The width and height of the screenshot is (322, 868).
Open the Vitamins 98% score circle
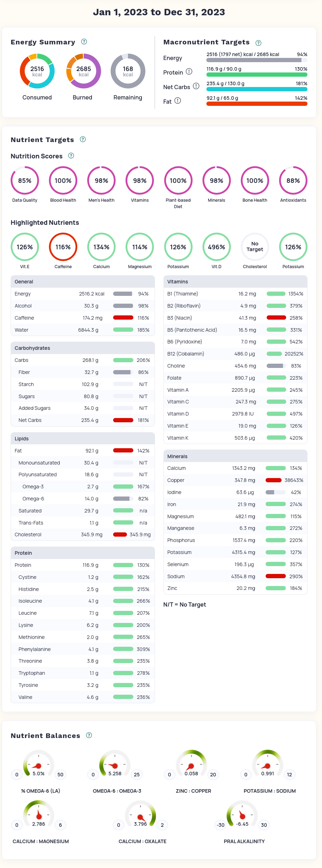pyautogui.click(x=140, y=180)
